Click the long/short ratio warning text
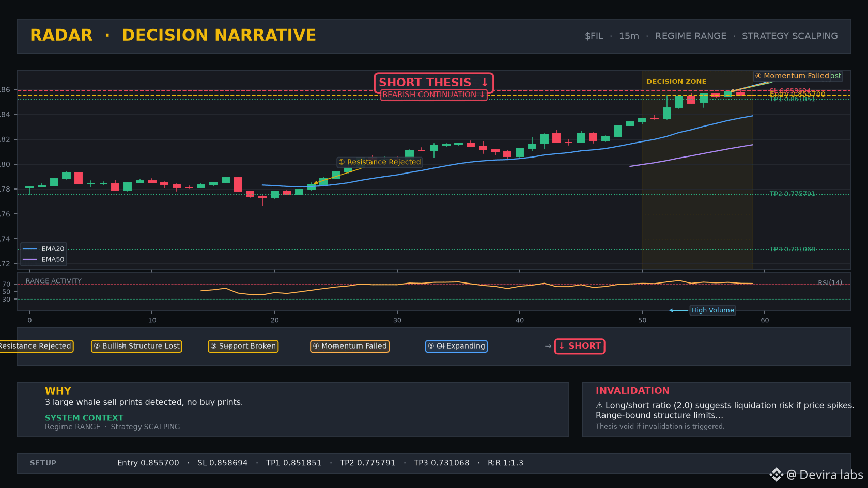This screenshot has height=488, width=868. click(725, 411)
